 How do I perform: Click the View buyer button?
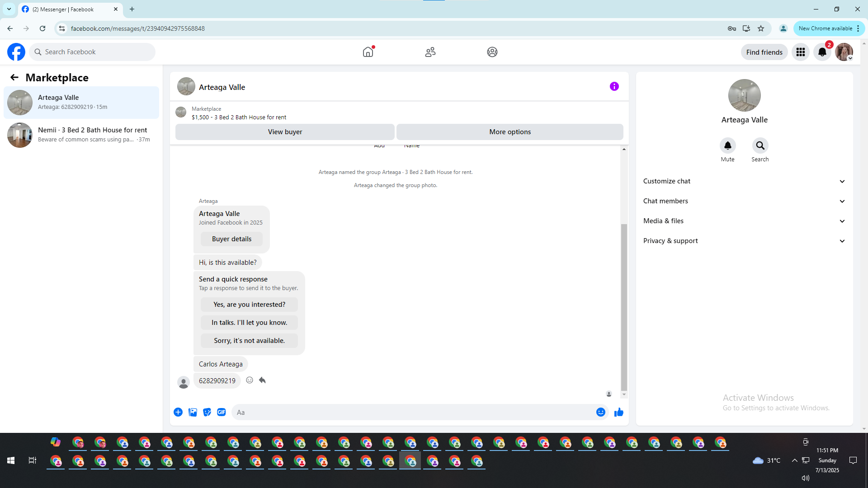pyautogui.click(x=285, y=132)
